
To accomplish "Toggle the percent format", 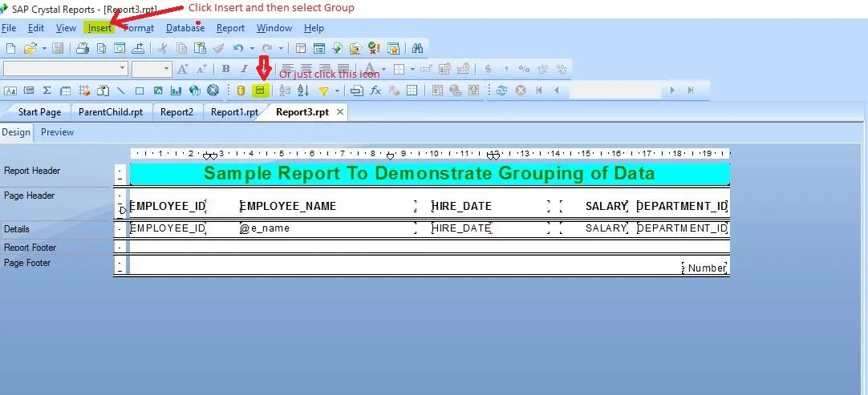I will [x=524, y=69].
